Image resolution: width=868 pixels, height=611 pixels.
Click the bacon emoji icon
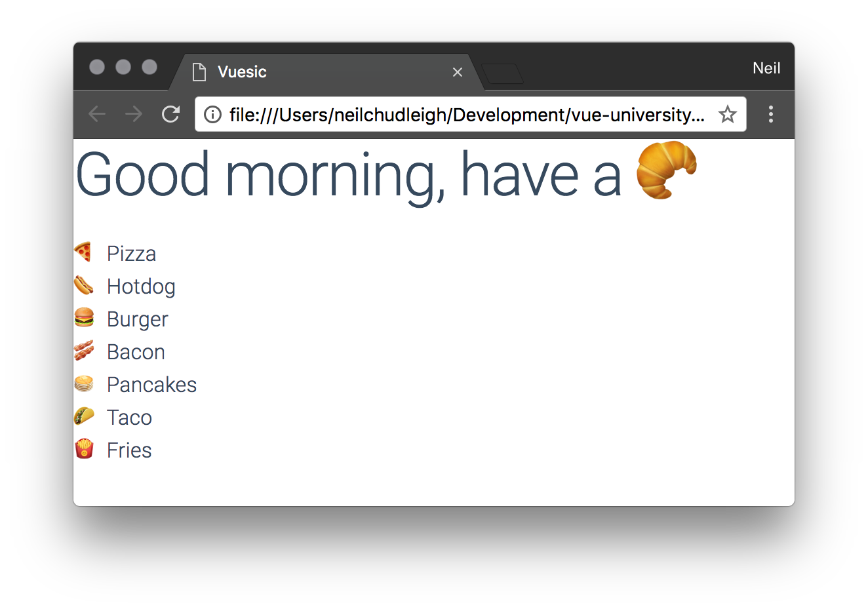point(84,350)
